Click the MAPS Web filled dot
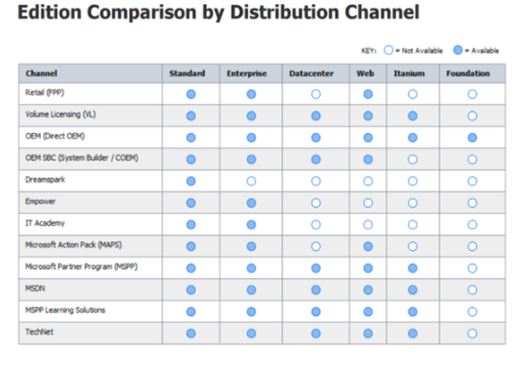Viewport: 532px width, 379px height. click(x=368, y=246)
